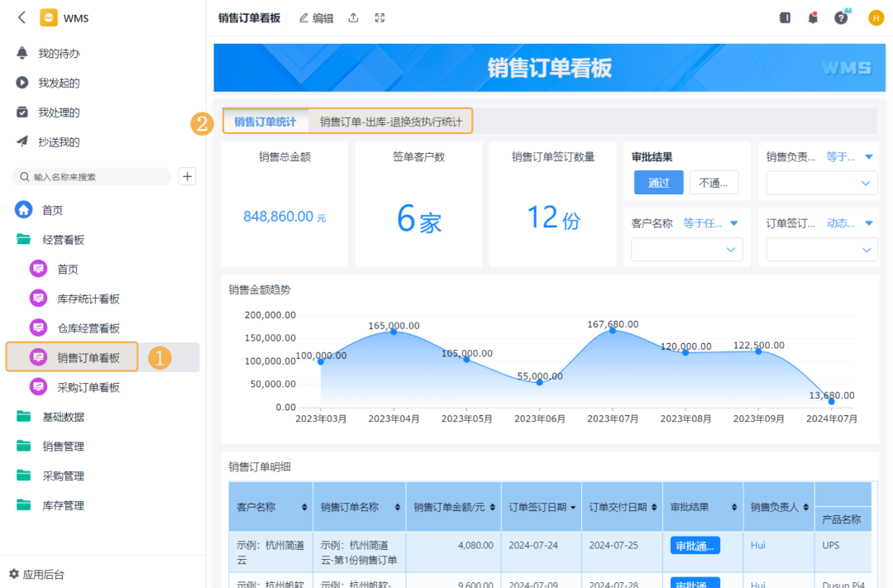Click the 12份 签订数量 value
The height and width of the screenshot is (588, 893).
[x=553, y=218]
